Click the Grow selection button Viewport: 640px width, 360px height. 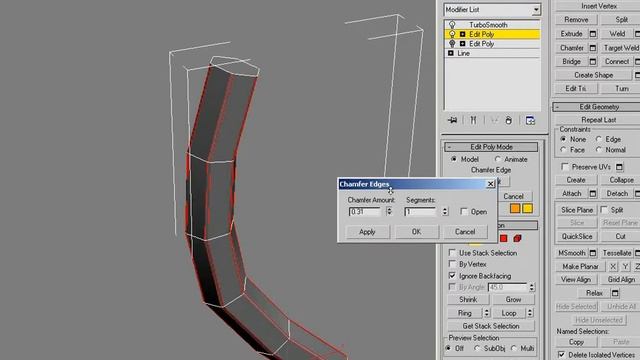coord(513,300)
